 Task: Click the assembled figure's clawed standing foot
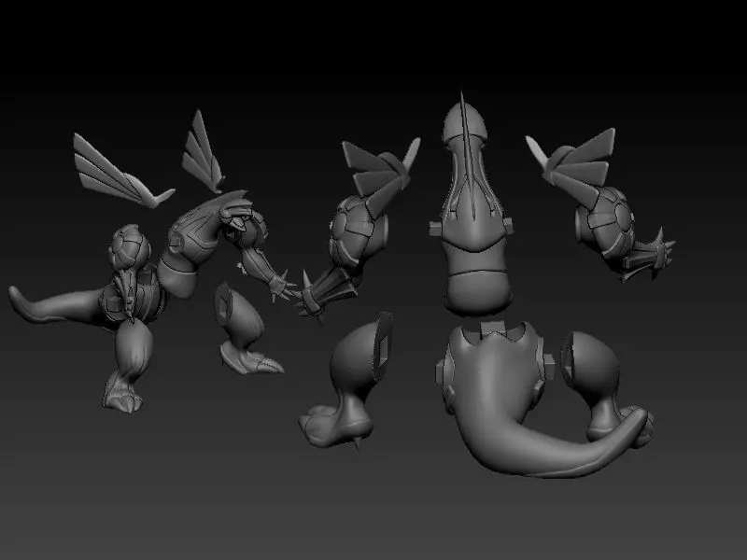point(122,395)
